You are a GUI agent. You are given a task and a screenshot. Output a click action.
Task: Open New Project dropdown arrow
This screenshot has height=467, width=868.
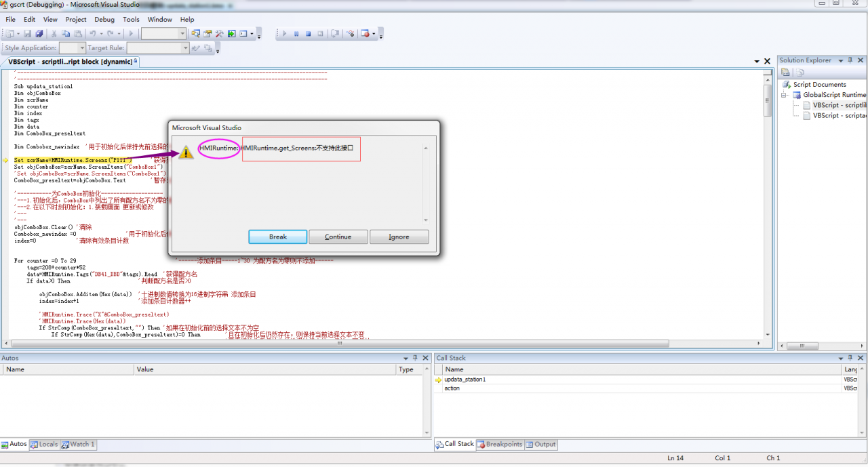tap(18, 33)
